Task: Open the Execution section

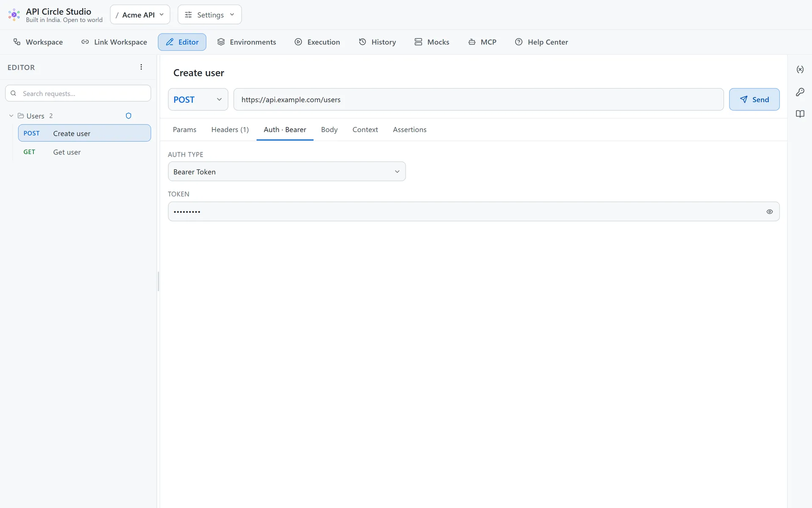Action: tap(317, 42)
